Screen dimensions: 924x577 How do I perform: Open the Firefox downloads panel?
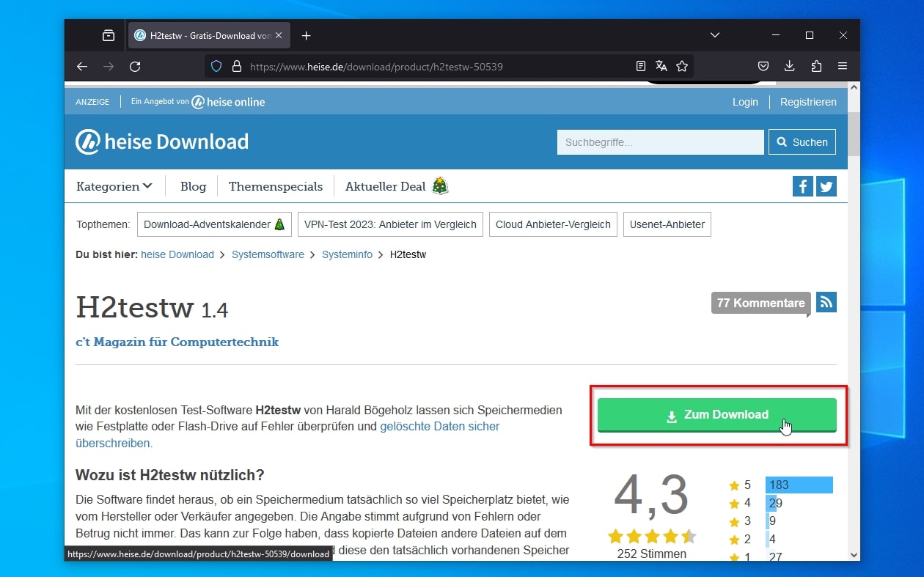point(790,66)
